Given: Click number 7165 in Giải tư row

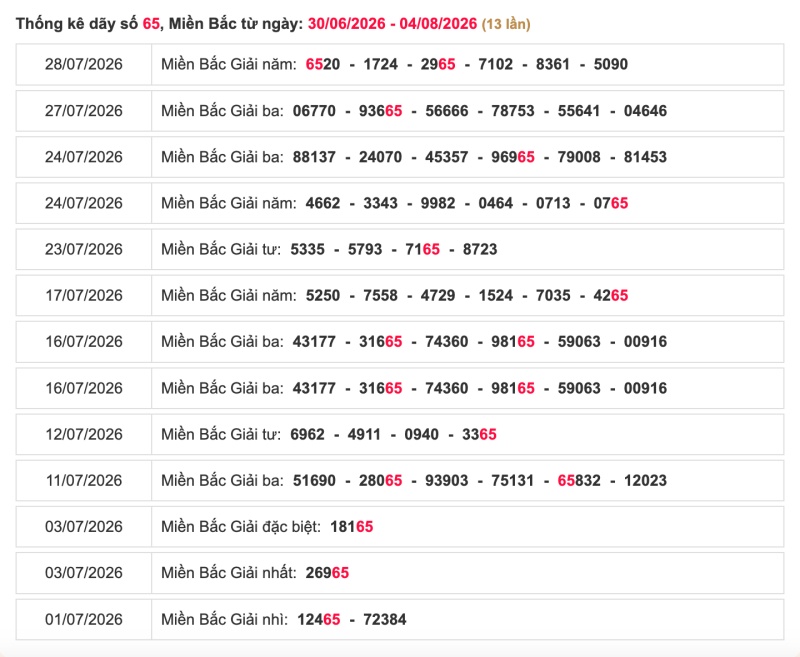Looking at the screenshot, I should (422, 249).
